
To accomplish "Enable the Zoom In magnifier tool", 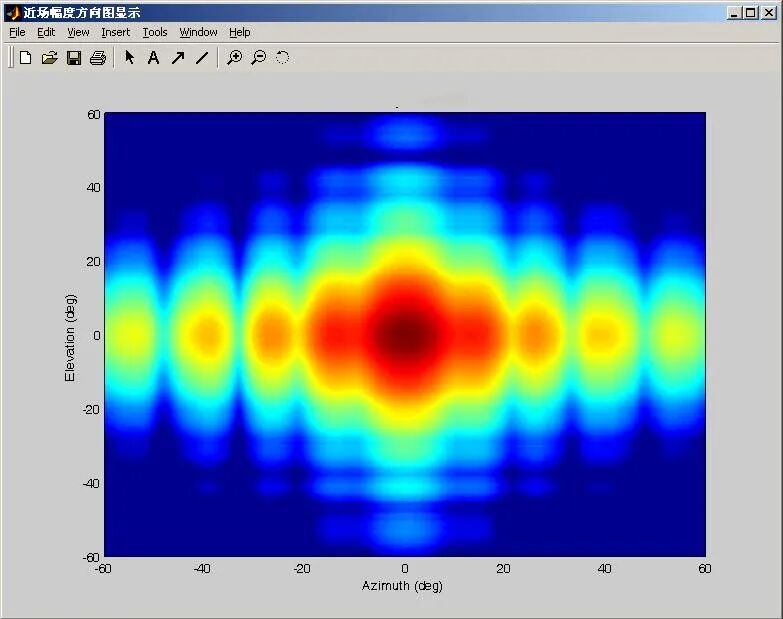I will pos(234,58).
